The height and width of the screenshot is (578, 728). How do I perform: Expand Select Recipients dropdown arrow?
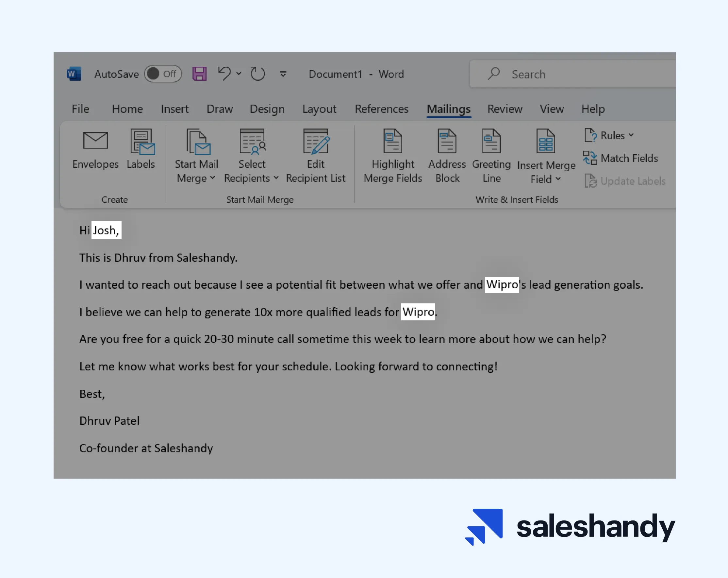[x=276, y=178]
